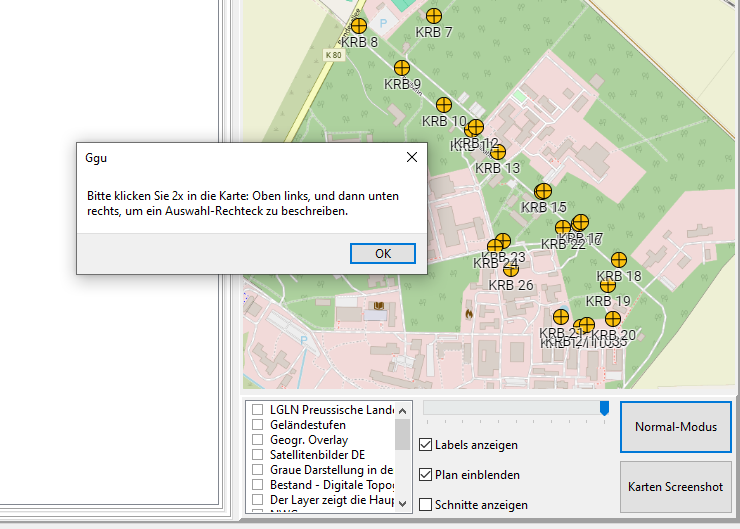Click the KRB 7 borehole marker

(434, 15)
